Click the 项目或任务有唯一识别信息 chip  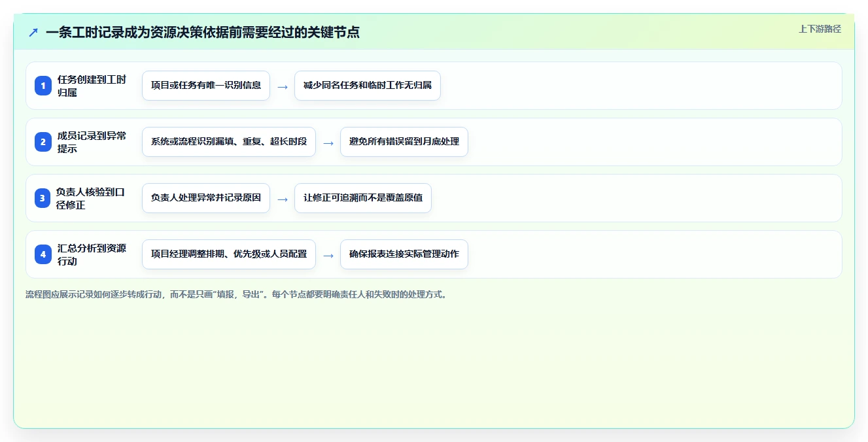tap(206, 86)
